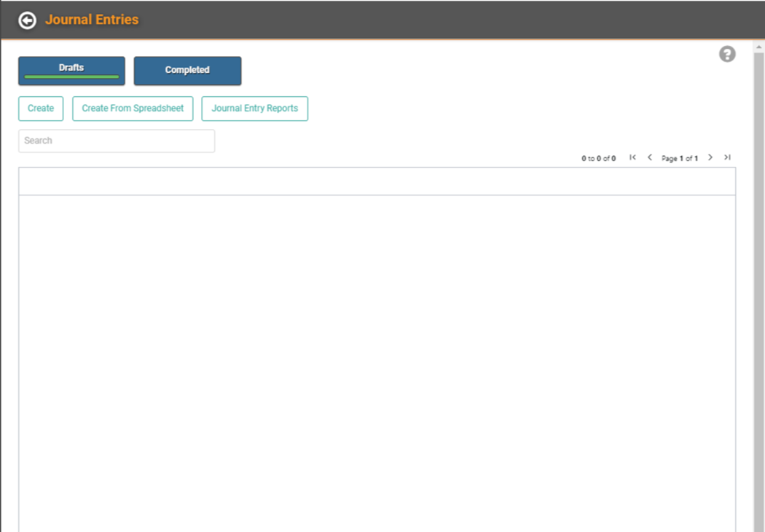Click the scrollbar up arrow
This screenshot has height=532, width=765.
758,46
